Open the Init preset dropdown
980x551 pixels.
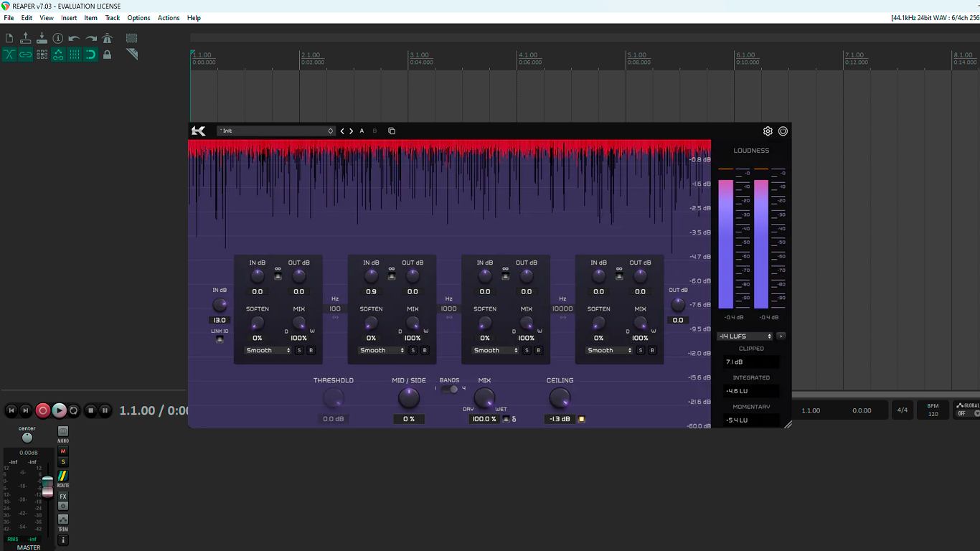click(276, 131)
